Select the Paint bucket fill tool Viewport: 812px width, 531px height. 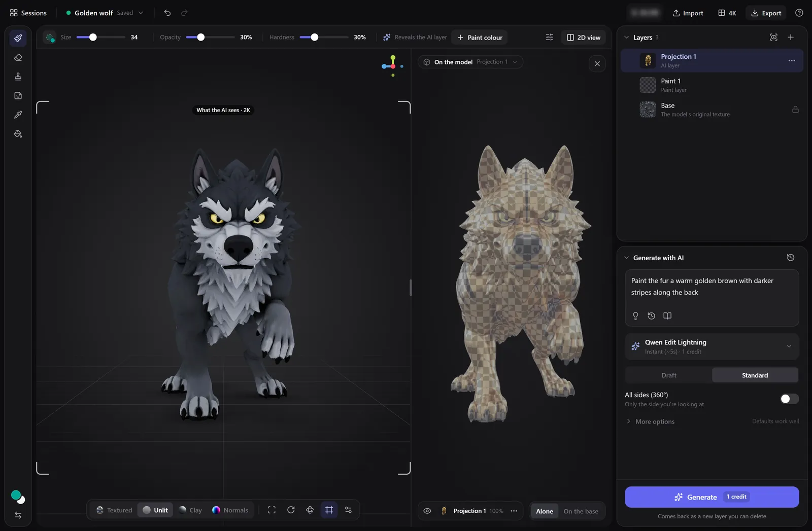pyautogui.click(x=18, y=134)
